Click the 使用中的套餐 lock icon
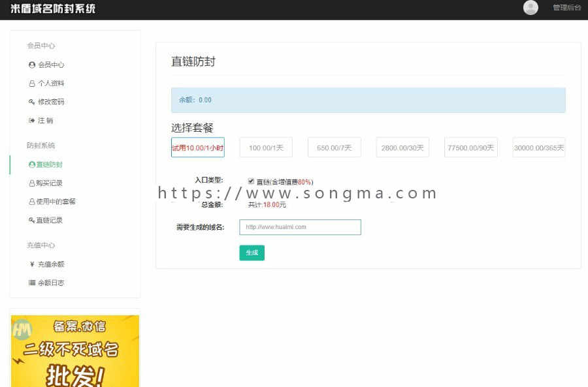The width and height of the screenshot is (588, 387). [x=32, y=202]
